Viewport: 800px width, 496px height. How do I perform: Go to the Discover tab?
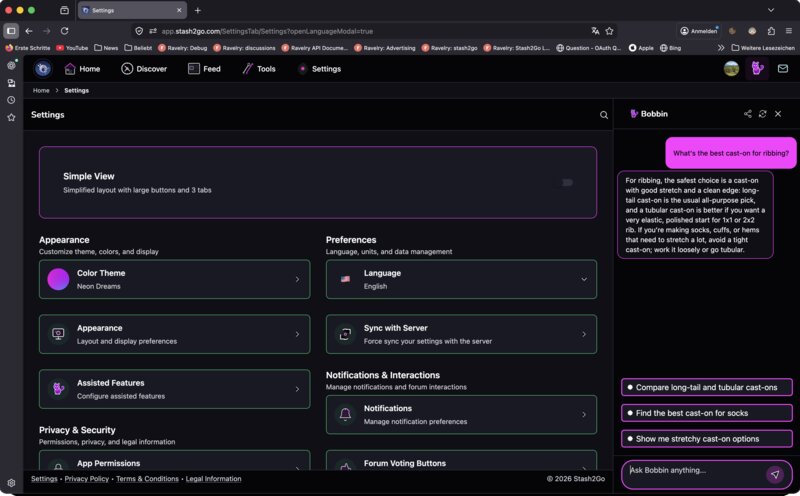(144, 69)
